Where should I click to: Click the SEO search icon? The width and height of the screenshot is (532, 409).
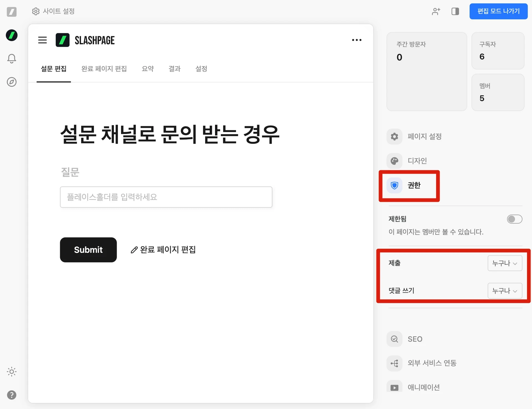click(x=394, y=339)
